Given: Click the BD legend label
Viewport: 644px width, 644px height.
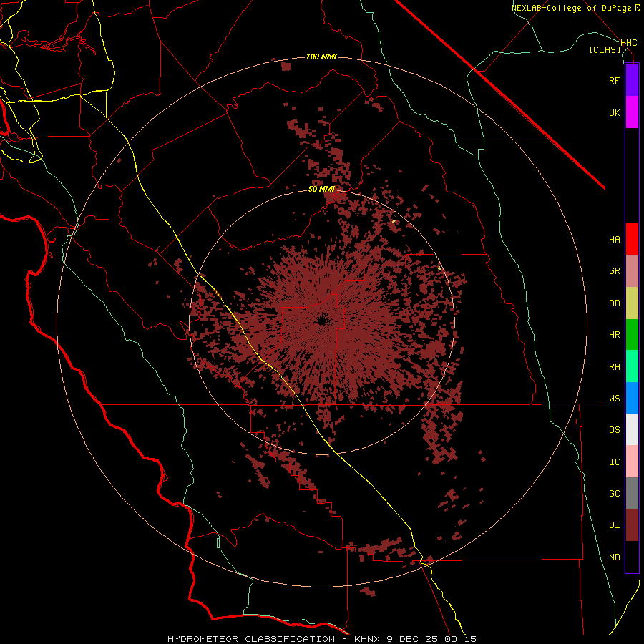Looking at the screenshot, I should (615, 303).
